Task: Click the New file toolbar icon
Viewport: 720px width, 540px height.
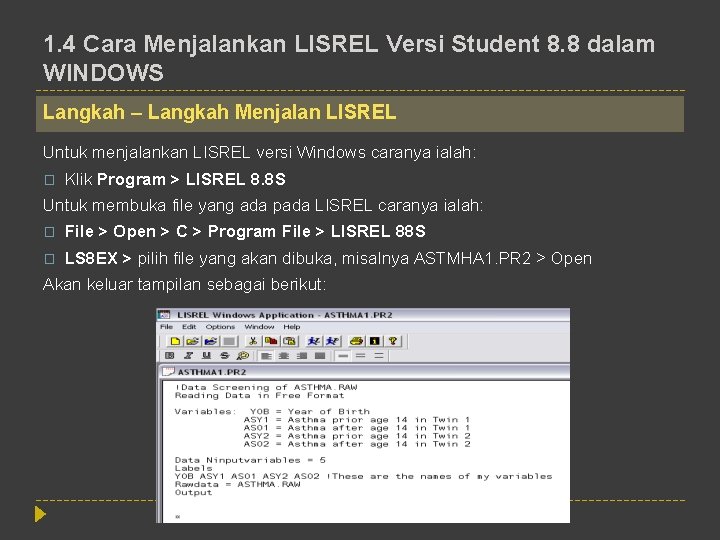Action: click(x=175, y=341)
